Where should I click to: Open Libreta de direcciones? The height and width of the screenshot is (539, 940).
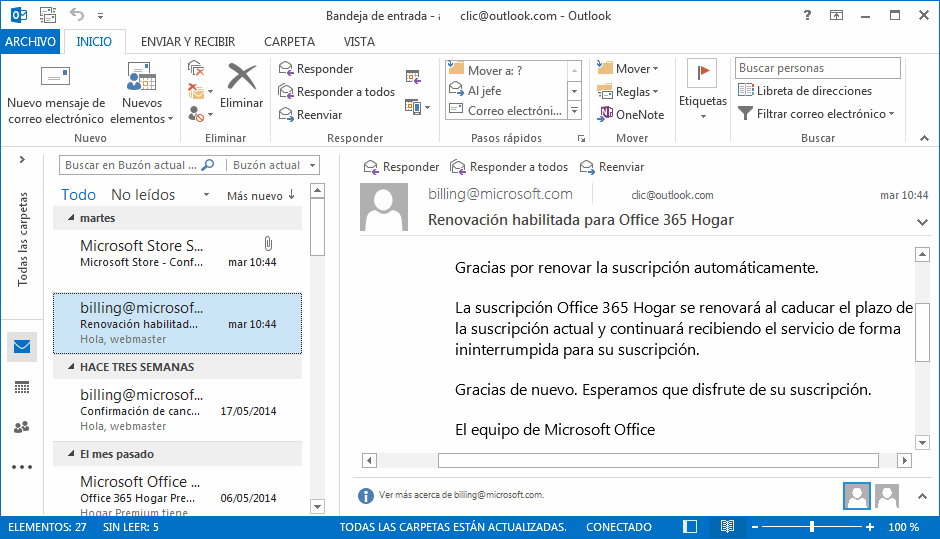click(805, 91)
